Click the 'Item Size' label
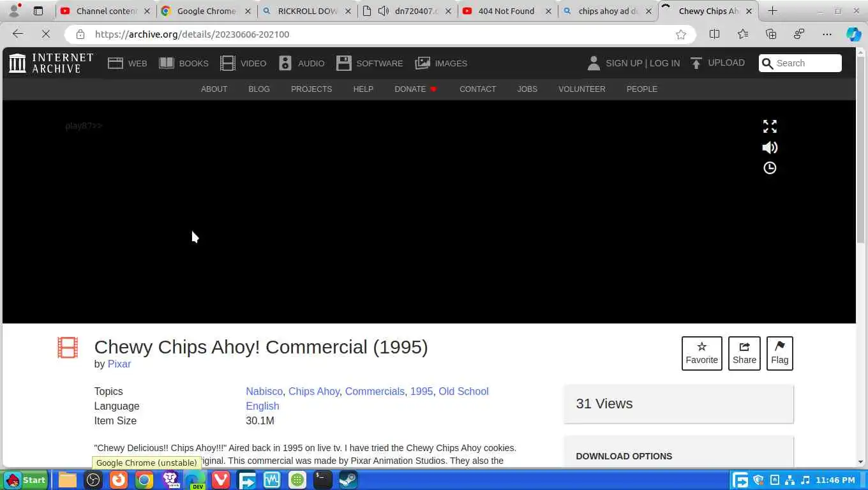 [x=116, y=420]
